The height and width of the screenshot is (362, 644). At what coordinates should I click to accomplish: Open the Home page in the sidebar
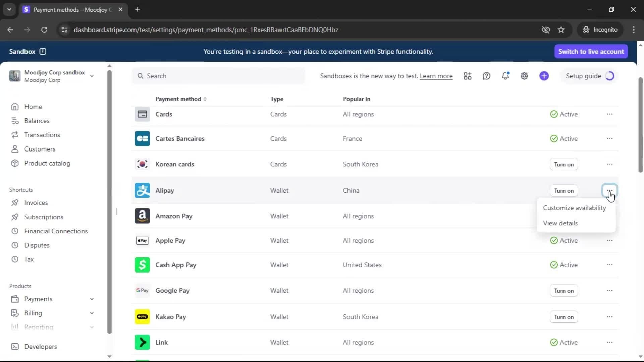click(x=33, y=107)
